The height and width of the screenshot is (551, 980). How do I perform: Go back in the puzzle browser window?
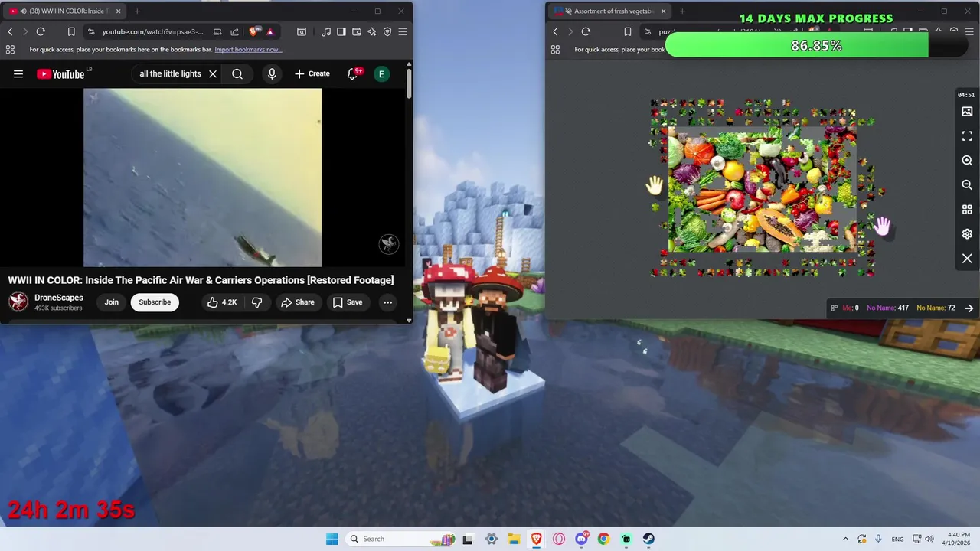(556, 31)
